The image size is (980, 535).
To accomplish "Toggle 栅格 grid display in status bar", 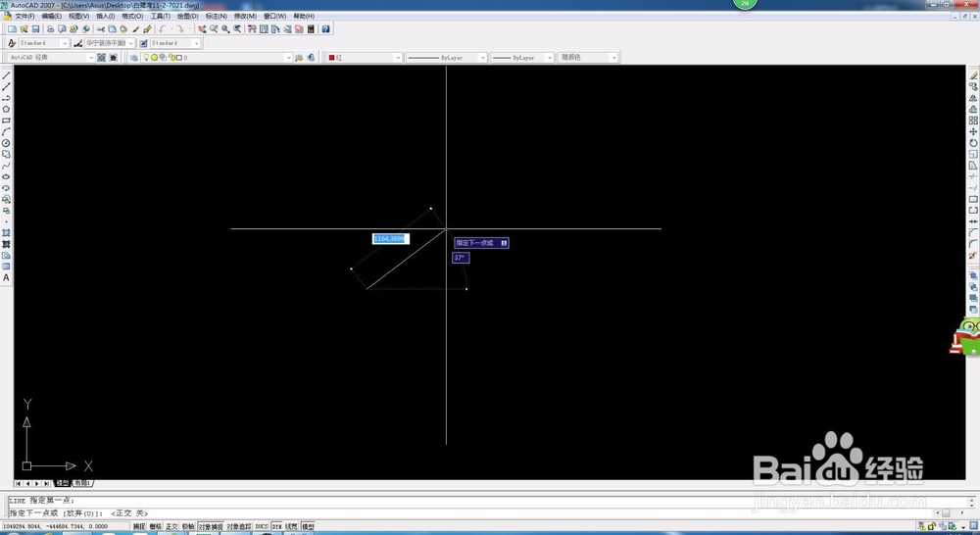I will (156, 527).
